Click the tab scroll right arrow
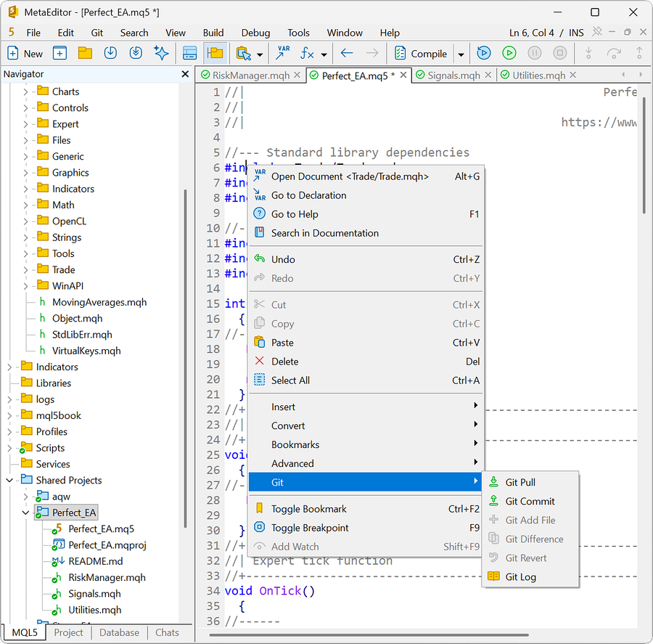653x644 pixels. coord(641,75)
